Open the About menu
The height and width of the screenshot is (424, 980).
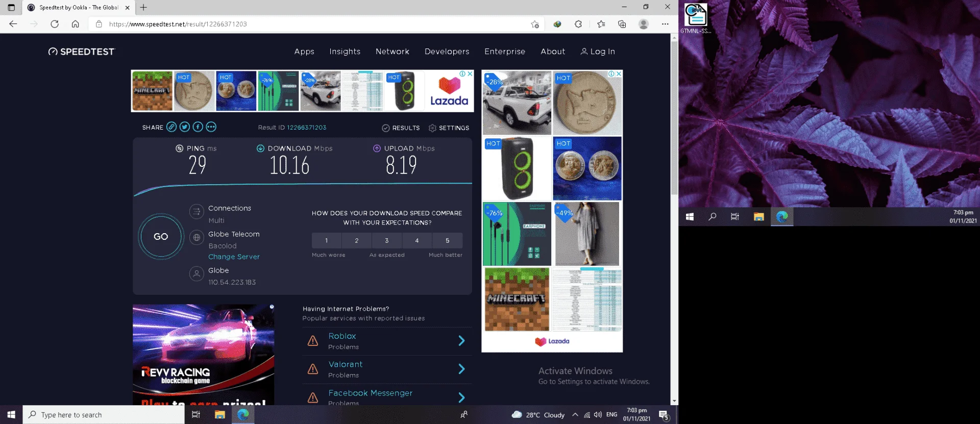[x=553, y=52]
